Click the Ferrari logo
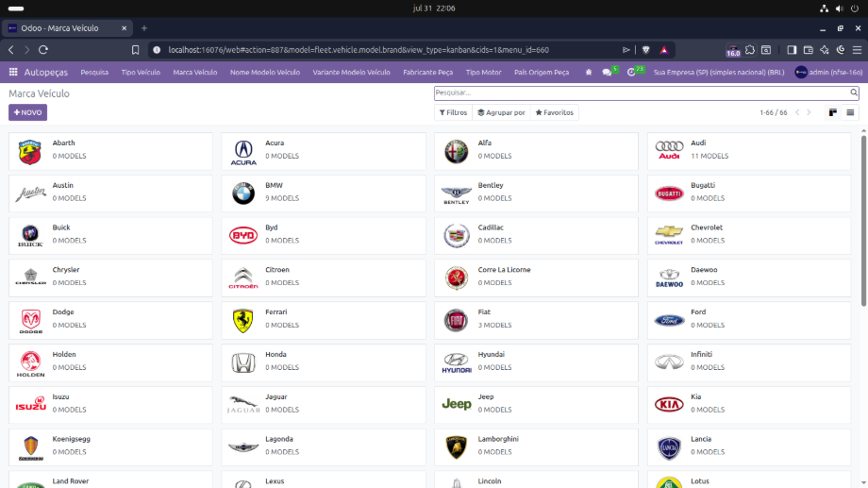 pyautogui.click(x=243, y=320)
